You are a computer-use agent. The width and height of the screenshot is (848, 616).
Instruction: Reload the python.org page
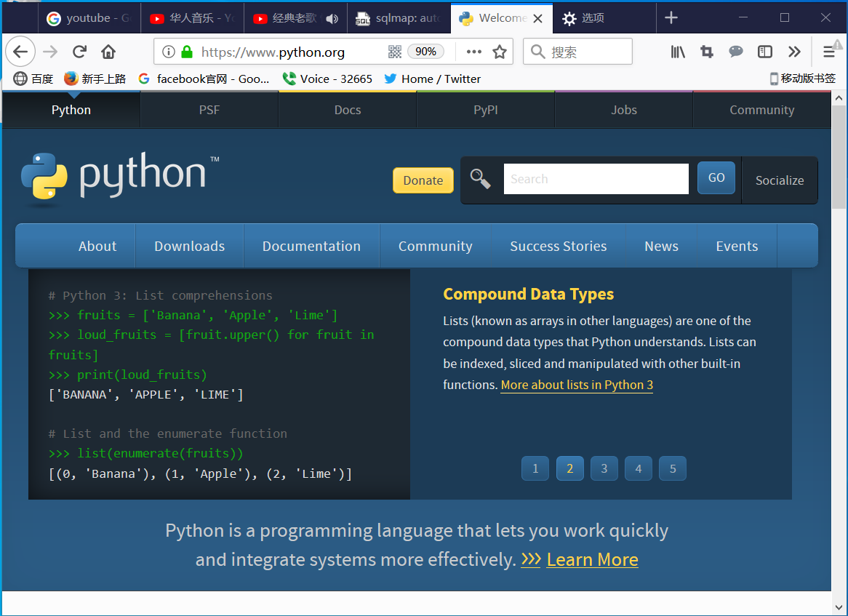tap(79, 52)
